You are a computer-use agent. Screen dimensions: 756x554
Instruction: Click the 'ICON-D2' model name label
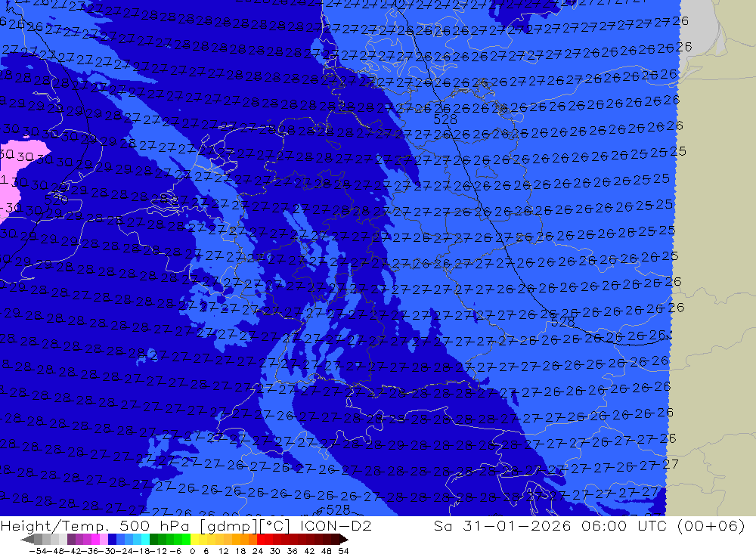pyautogui.click(x=335, y=525)
